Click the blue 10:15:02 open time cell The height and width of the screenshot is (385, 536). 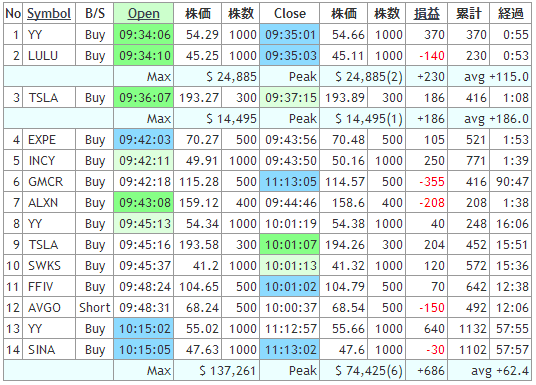pyautogui.click(x=144, y=329)
